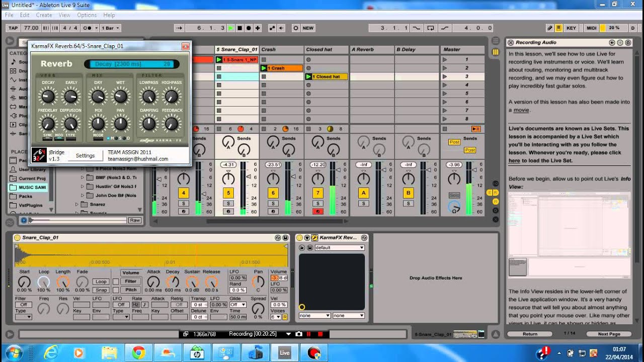Click the Master Solo cue button
This screenshot has height=362, width=644.
[x=454, y=195]
